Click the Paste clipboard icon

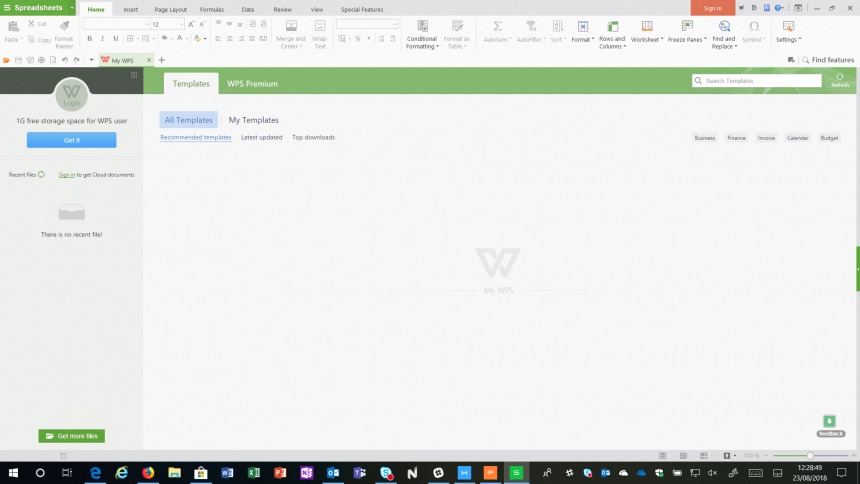[x=13, y=26]
